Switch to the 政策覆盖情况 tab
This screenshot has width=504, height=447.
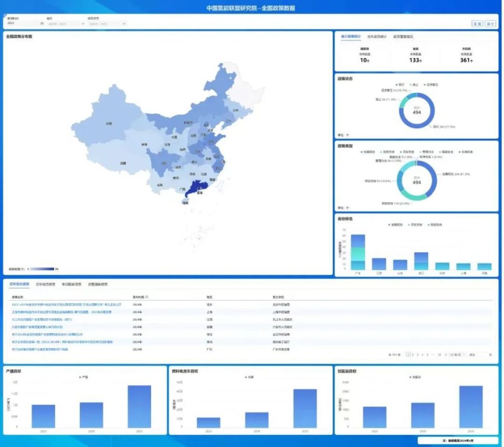tap(403, 37)
